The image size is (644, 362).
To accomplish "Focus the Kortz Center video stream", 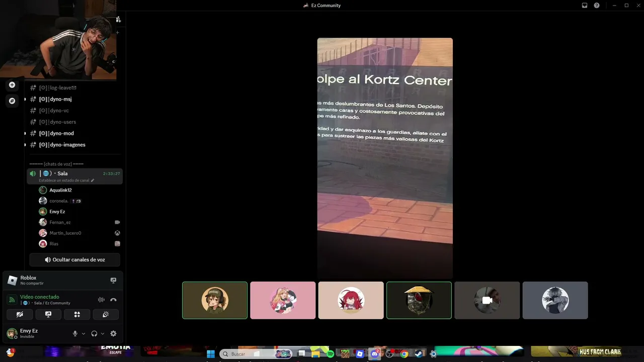I will click(385, 158).
